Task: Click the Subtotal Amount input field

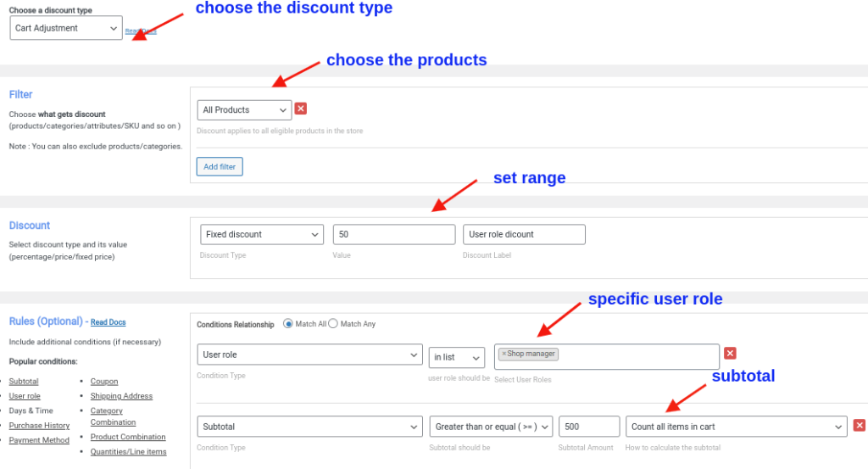Action: [589, 427]
